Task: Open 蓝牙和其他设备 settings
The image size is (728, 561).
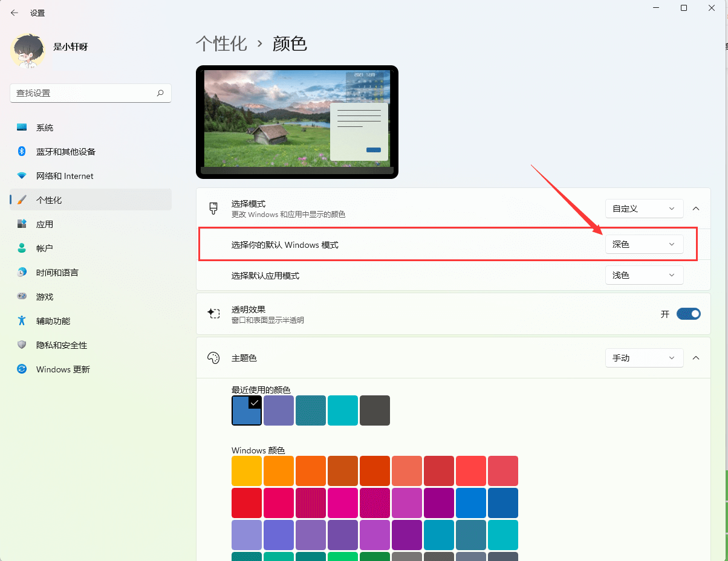Action: [65, 151]
